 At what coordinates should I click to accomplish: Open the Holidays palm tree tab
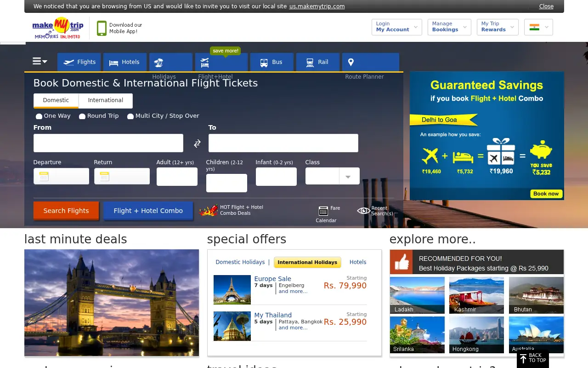click(171, 62)
